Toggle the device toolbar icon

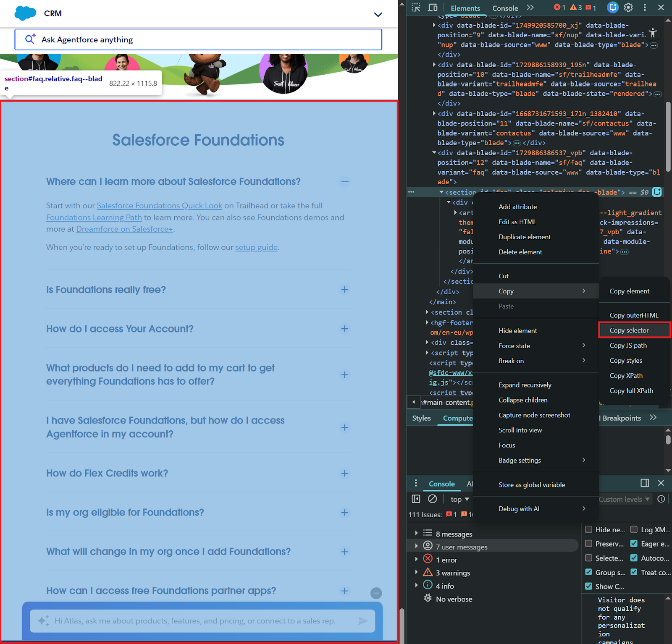pos(433,8)
